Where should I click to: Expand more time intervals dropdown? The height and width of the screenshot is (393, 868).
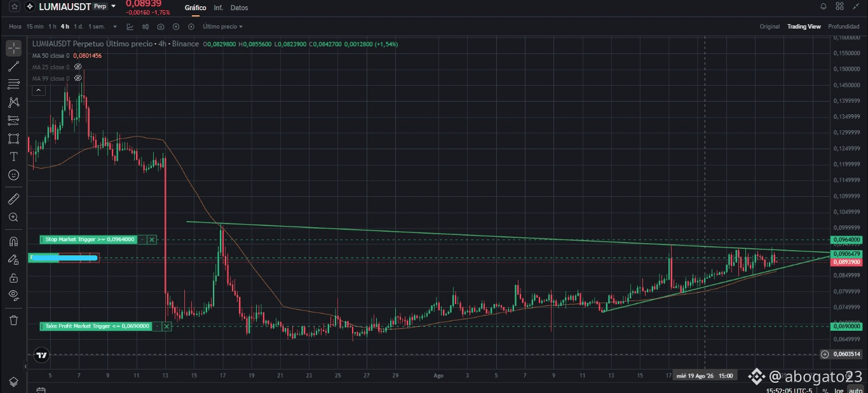click(x=115, y=27)
